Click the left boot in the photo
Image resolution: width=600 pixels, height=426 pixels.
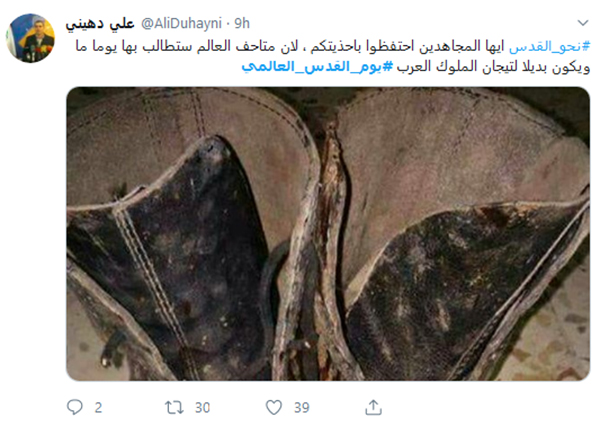tap(184, 237)
